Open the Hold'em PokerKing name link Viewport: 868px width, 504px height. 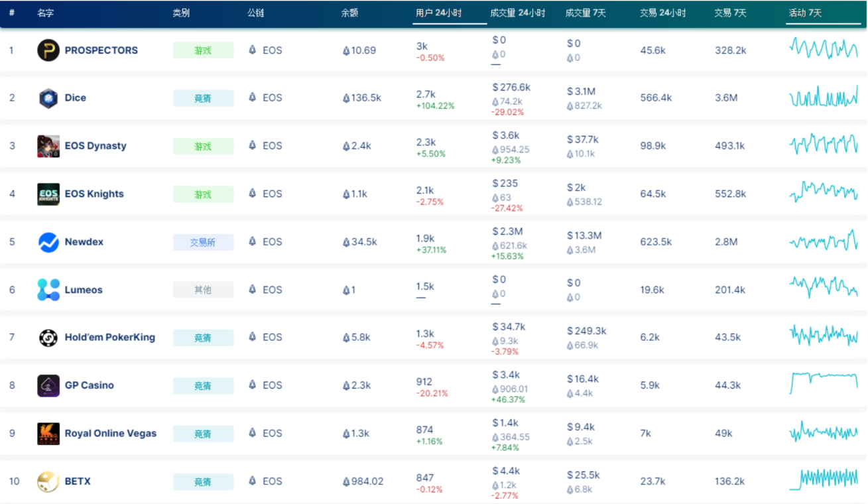110,337
